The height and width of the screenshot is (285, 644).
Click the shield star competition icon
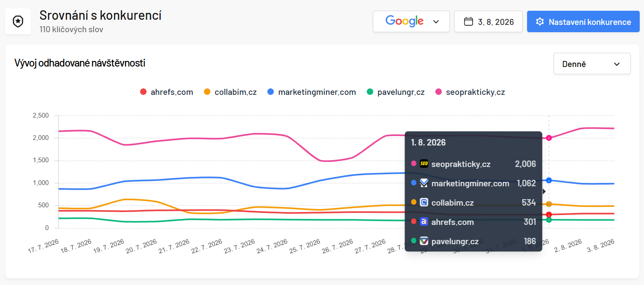pyautogui.click(x=18, y=21)
